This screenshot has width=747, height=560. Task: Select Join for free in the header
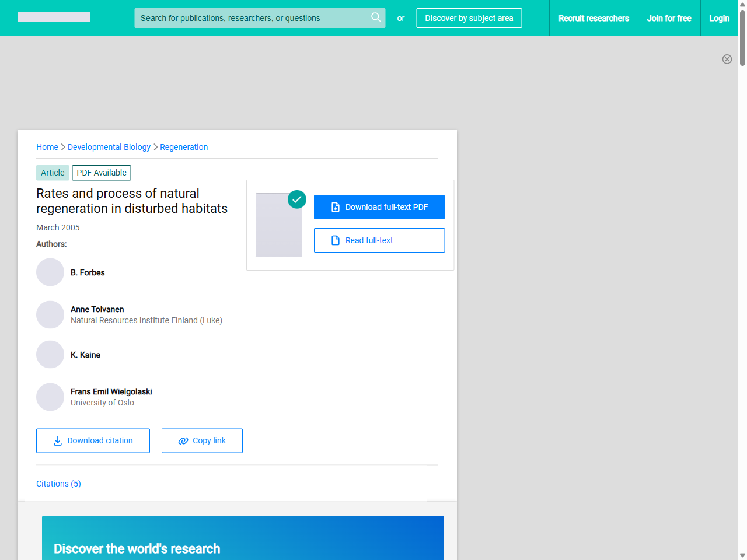(669, 18)
